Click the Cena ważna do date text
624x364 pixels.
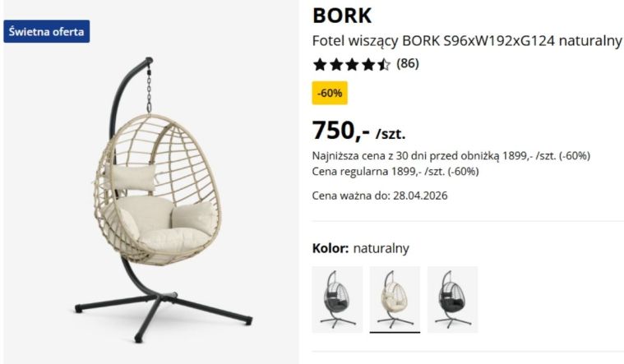380,196
